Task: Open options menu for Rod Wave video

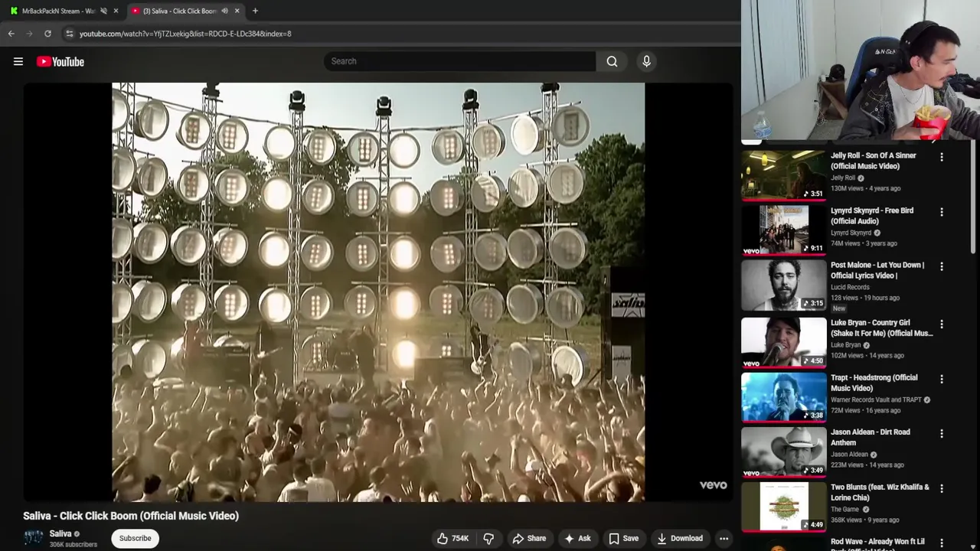Action: point(942,543)
